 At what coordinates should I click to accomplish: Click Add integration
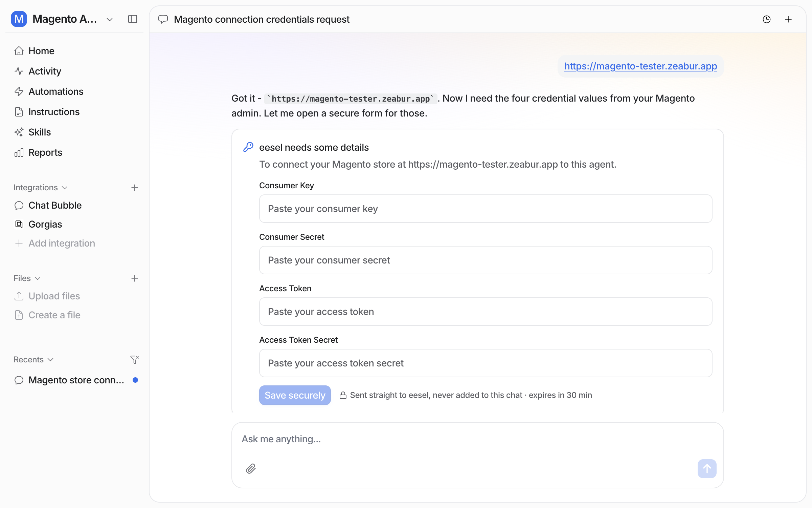pos(74,243)
